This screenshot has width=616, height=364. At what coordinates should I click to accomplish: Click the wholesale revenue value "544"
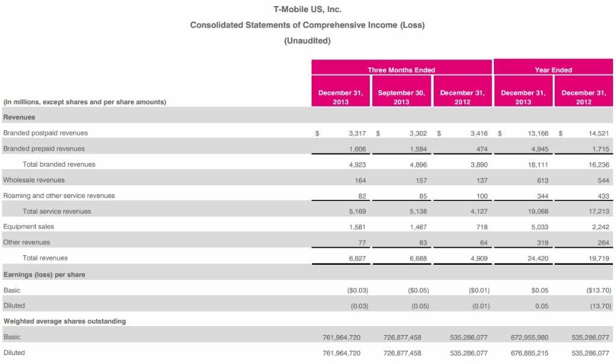(x=603, y=180)
